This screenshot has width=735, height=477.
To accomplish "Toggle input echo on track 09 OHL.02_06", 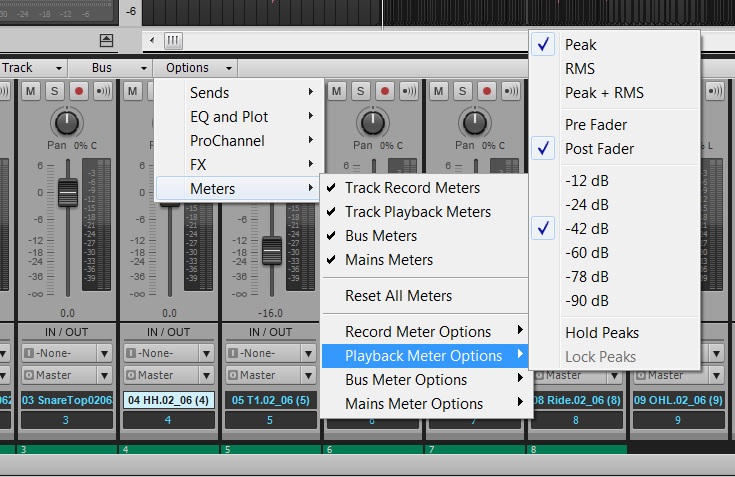I will click(715, 91).
